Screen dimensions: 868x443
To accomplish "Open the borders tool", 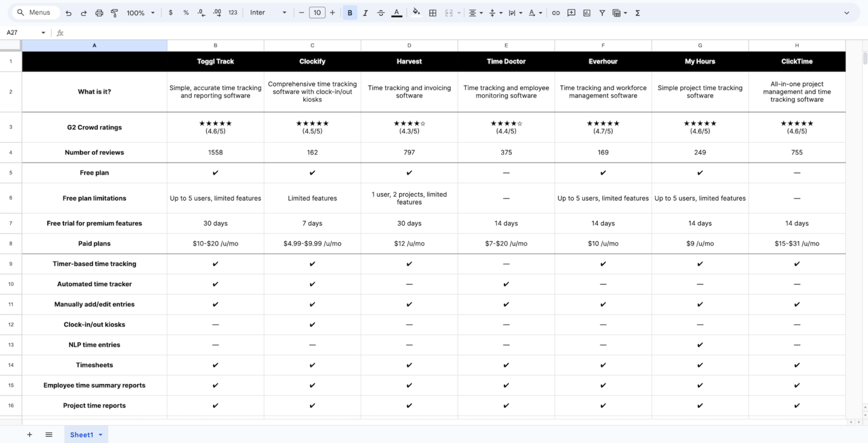I will click(433, 12).
